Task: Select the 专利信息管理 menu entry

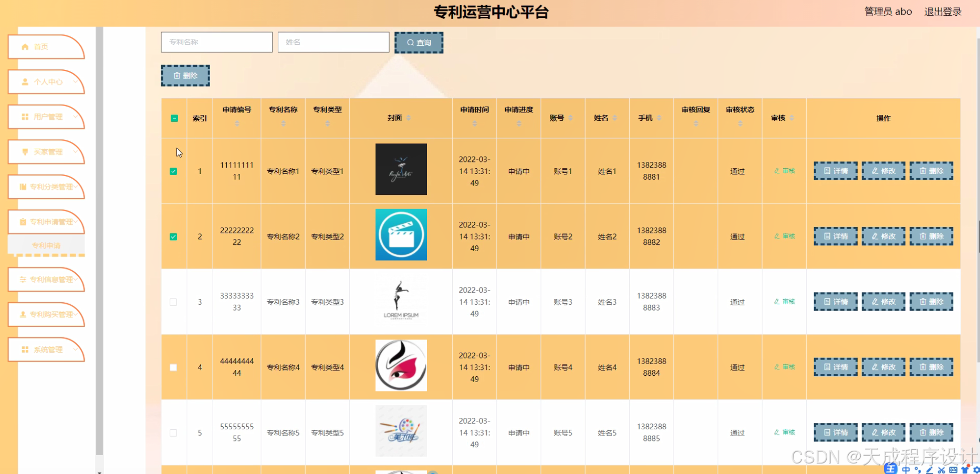Action: pos(46,279)
